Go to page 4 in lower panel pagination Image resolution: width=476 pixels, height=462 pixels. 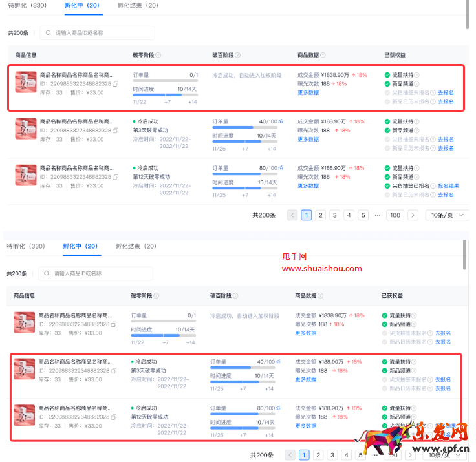pos(347,455)
